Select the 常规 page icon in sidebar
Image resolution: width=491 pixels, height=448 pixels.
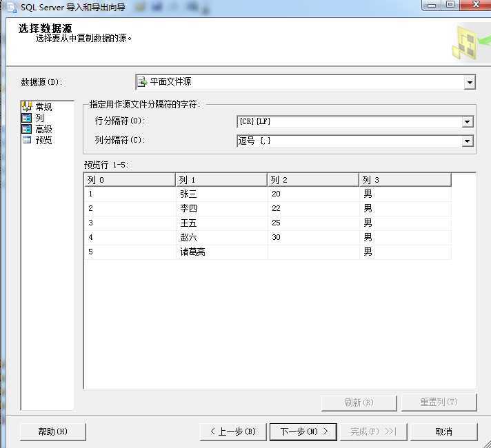27,106
